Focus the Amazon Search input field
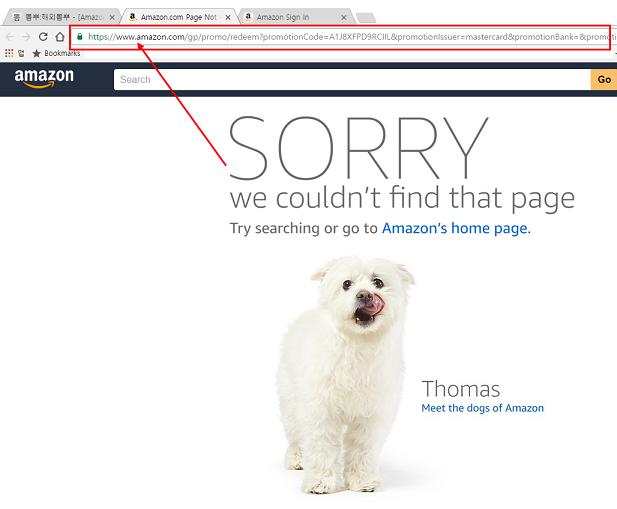This screenshot has height=509, width=617. [352, 79]
